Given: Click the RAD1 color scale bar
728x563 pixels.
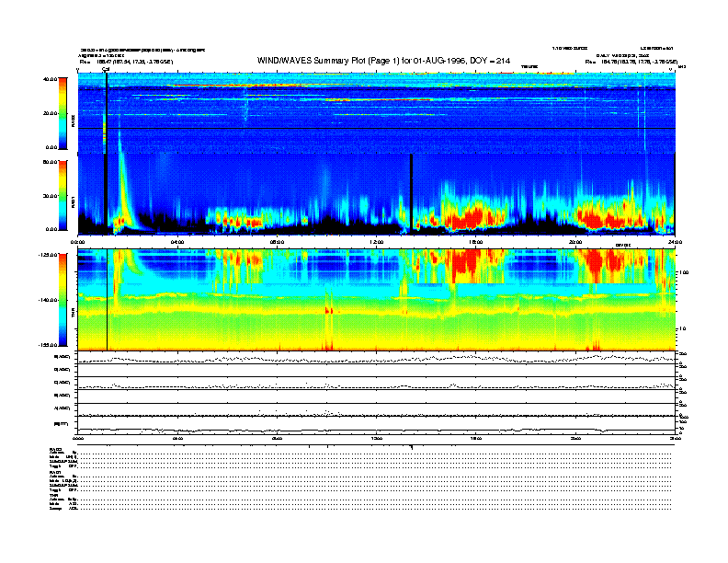Looking at the screenshot, I should [63, 195].
